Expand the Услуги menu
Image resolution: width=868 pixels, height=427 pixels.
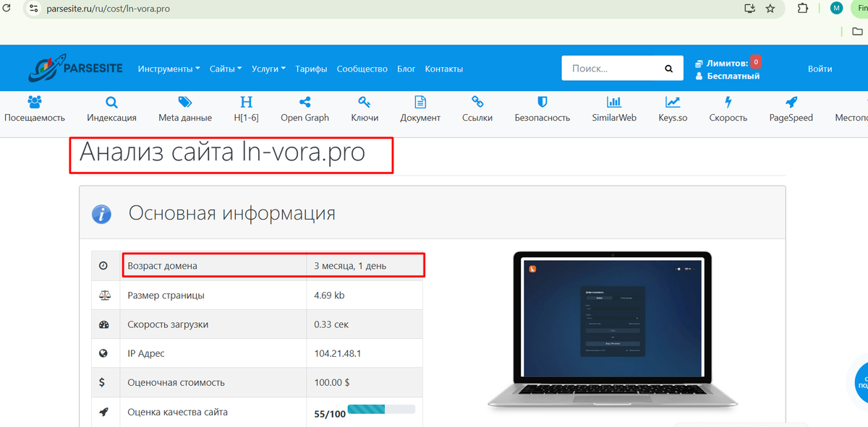tap(268, 69)
